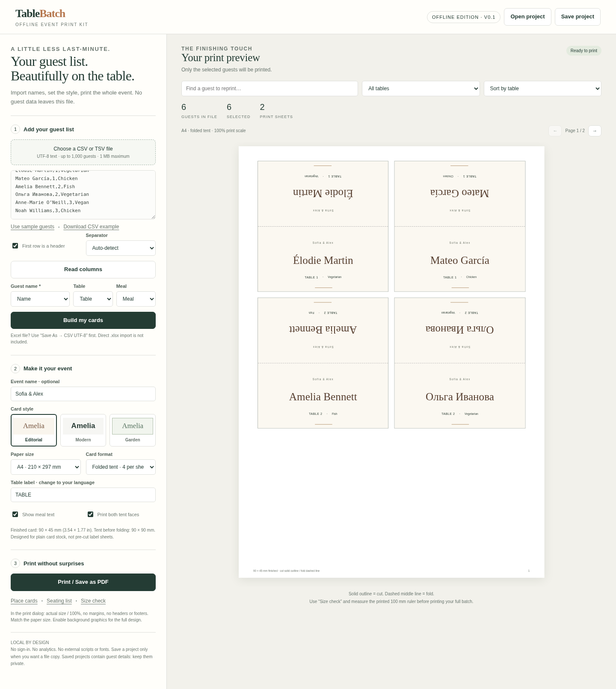
Task: Click the Table label text field
Action: click(83, 495)
